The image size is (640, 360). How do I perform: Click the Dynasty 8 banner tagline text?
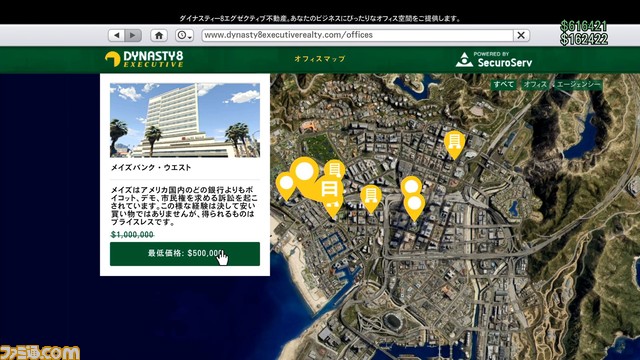tap(320, 19)
